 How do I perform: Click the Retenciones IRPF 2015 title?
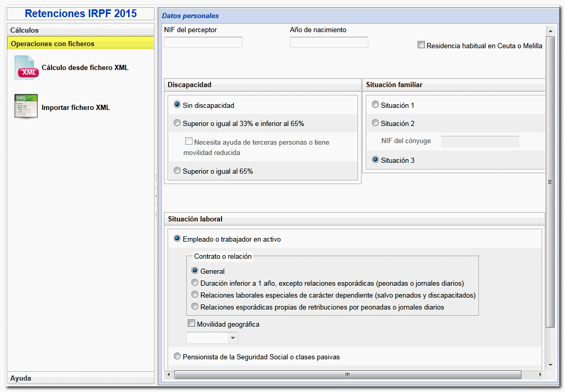[x=81, y=13]
